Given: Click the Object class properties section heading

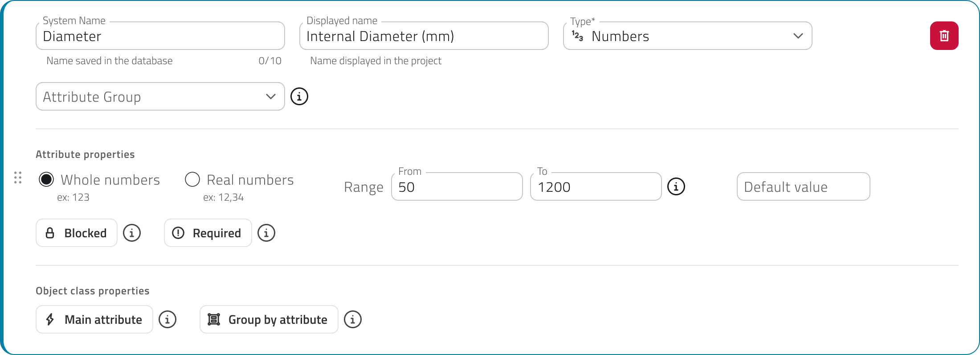Looking at the screenshot, I should 93,290.
